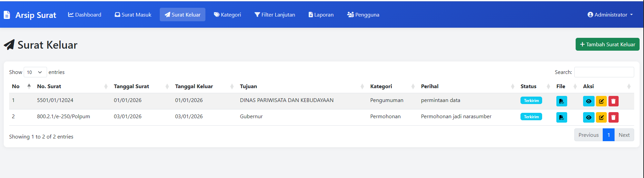Click the paper plane icon beside Surat Keluar heading
The image size is (644, 178).
pos(9,45)
